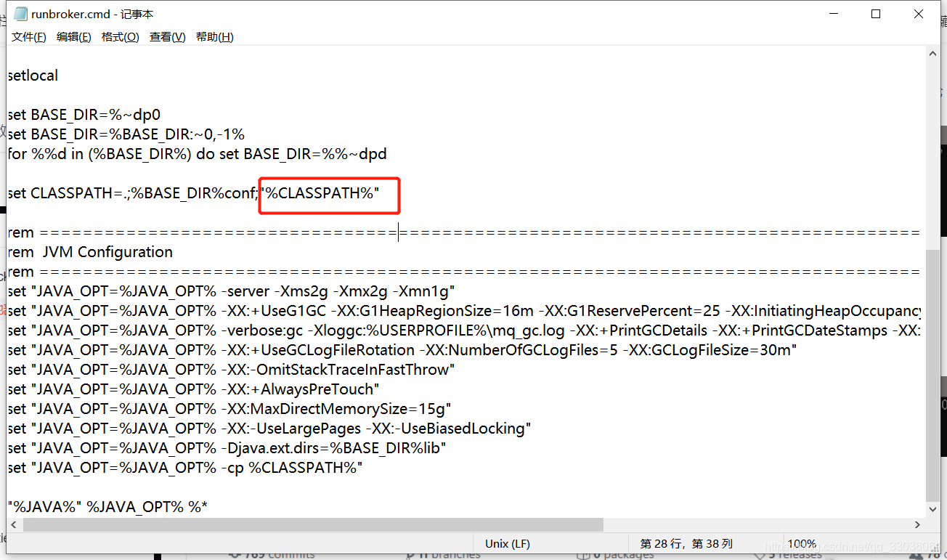Image resolution: width=947 pixels, height=560 pixels.
Task: Open the 查看(V) menu
Action: 166,36
